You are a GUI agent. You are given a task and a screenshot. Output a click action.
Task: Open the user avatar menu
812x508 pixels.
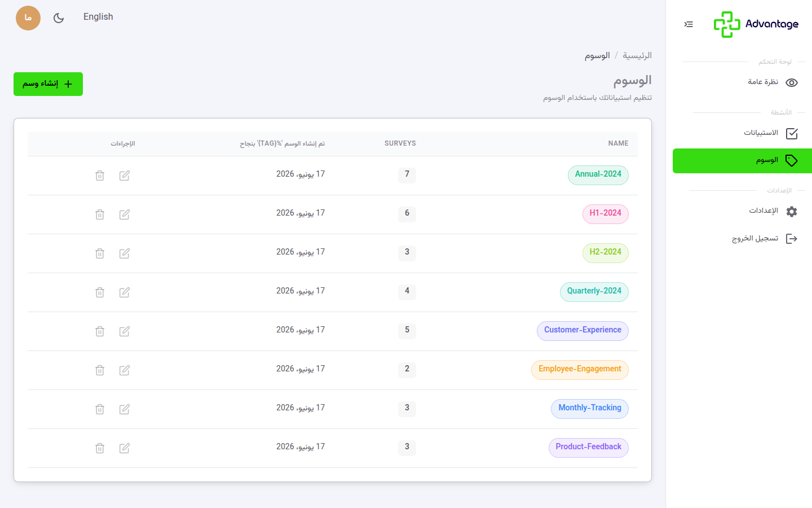[x=28, y=18]
